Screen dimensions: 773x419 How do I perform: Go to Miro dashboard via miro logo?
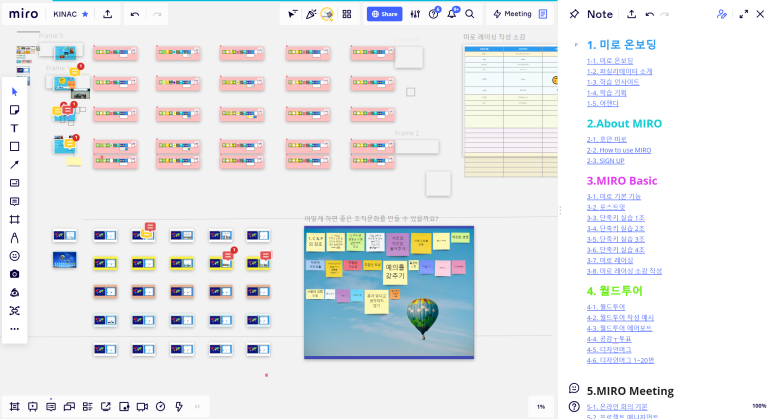click(23, 14)
